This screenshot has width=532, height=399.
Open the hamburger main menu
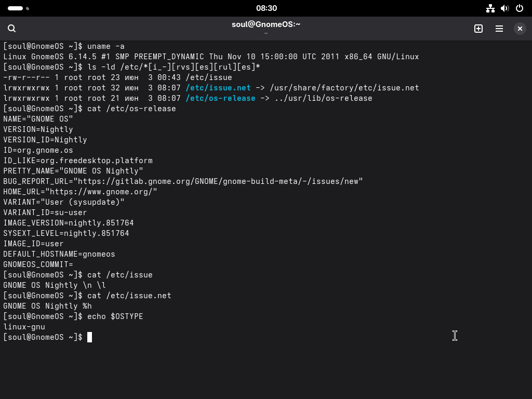click(499, 29)
